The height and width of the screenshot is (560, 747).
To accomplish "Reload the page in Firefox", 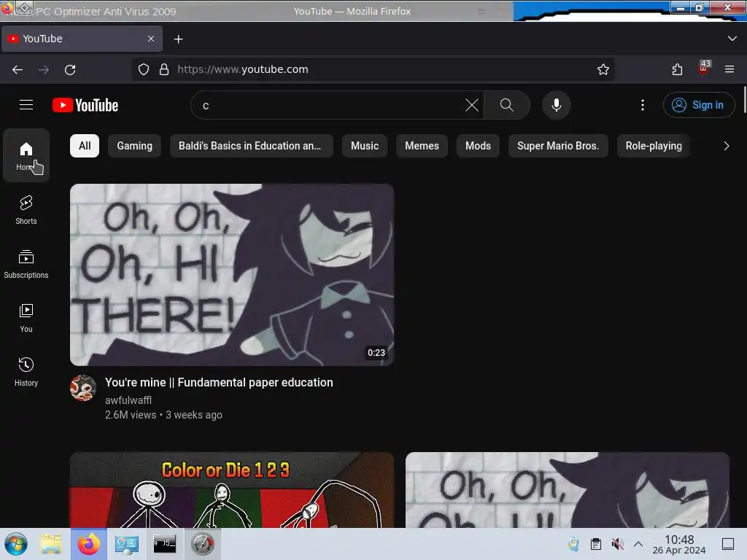I will (70, 69).
